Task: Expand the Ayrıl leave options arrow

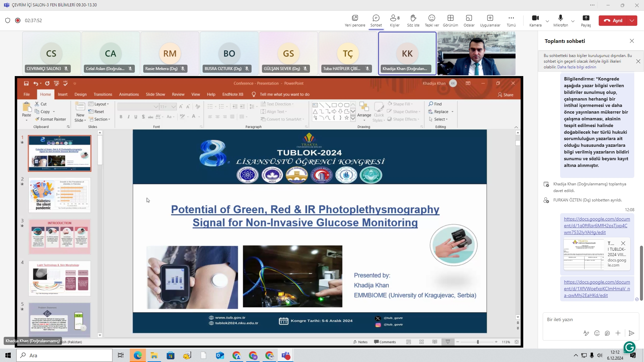Action: (632, 20)
